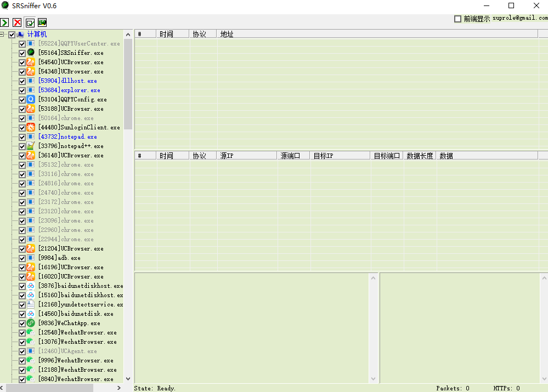The width and height of the screenshot is (548, 392).
Task: Click the suprole@gmail.com text
Action: [x=520, y=18]
